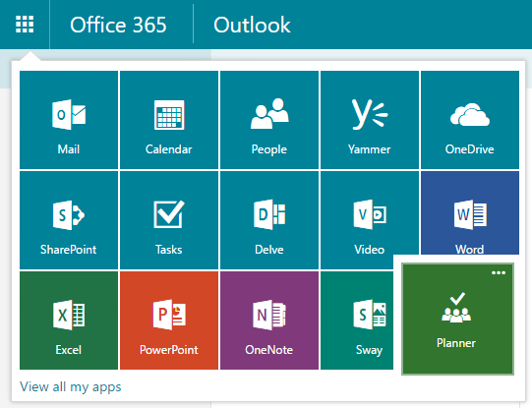Image resolution: width=532 pixels, height=408 pixels.
Task: Open the Planner tile's ellipsis options
Action: click(x=499, y=272)
